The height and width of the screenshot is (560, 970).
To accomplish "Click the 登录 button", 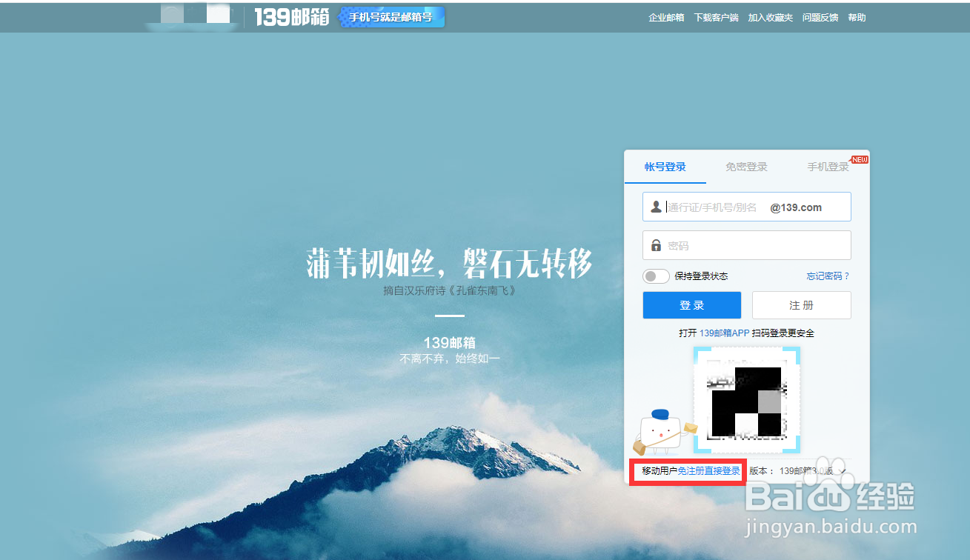I will (x=691, y=304).
